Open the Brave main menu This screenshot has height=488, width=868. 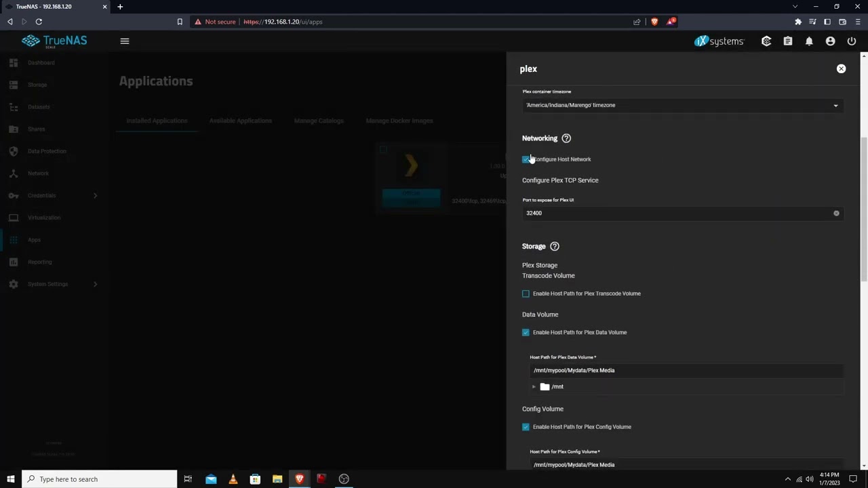pyautogui.click(x=857, y=22)
